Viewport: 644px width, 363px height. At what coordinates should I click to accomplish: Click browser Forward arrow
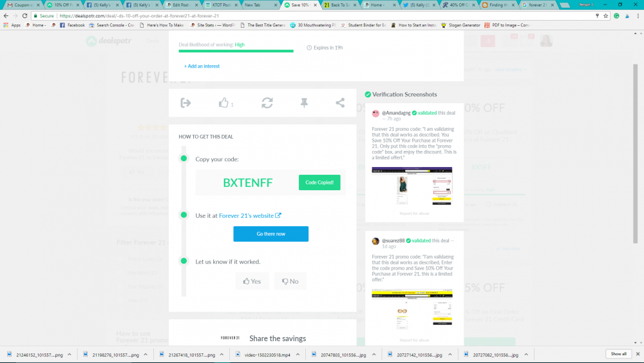[x=15, y=15]
